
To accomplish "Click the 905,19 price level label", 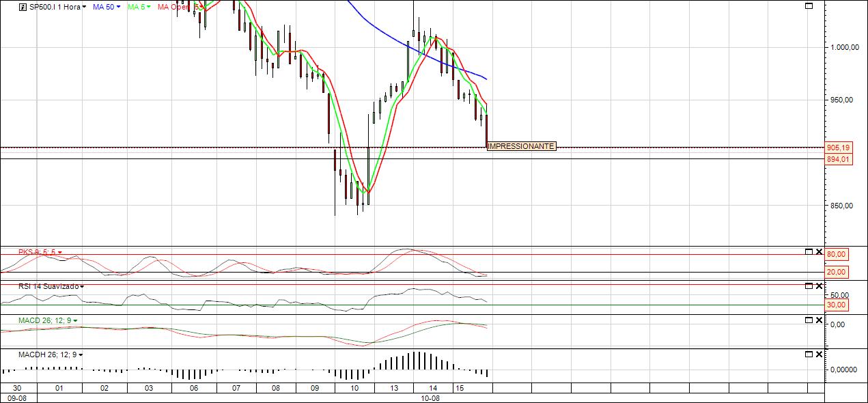I will pyautogui.click(x=838, y=148).
